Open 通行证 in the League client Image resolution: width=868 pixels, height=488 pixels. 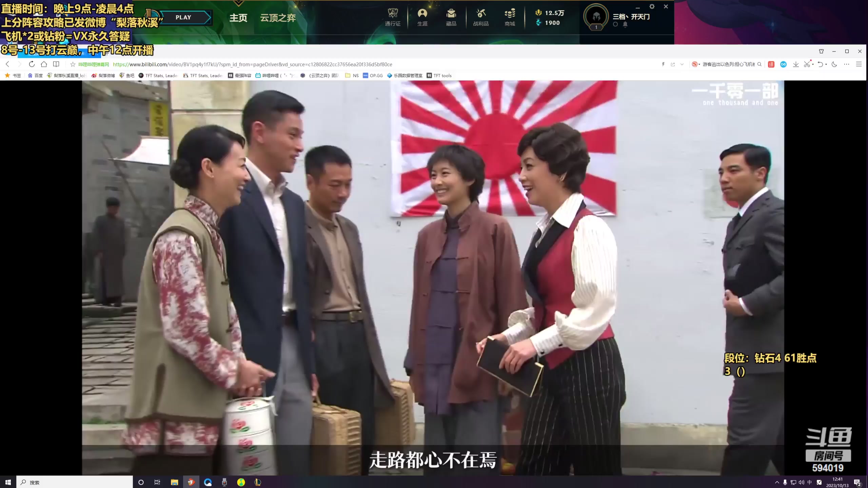coord(393,17)
